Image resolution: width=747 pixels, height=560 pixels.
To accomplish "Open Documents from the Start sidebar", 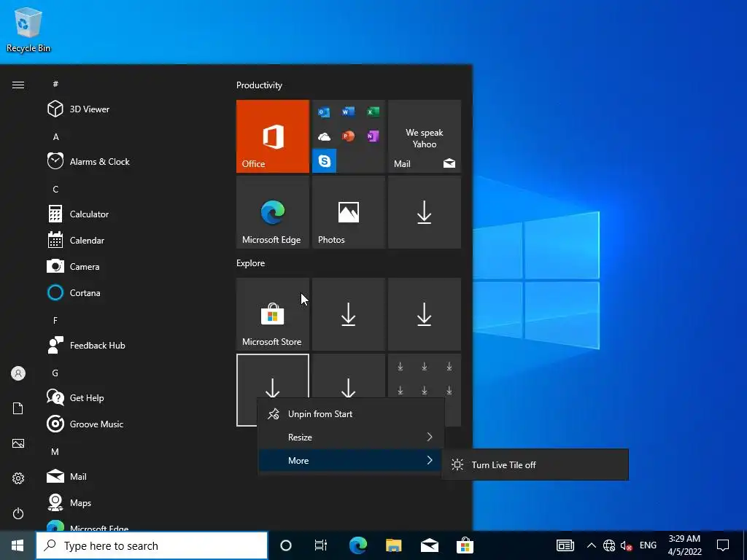I will [x=18, y=408].
